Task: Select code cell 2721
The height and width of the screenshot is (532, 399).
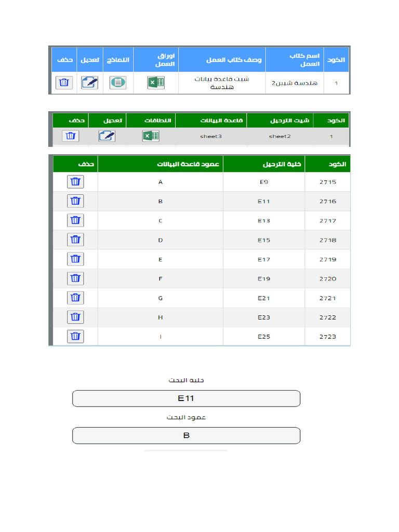Action: [328, 298]
